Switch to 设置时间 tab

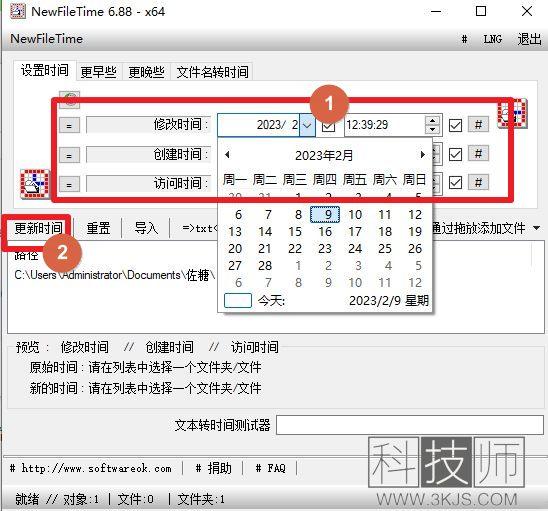point(44,70)
